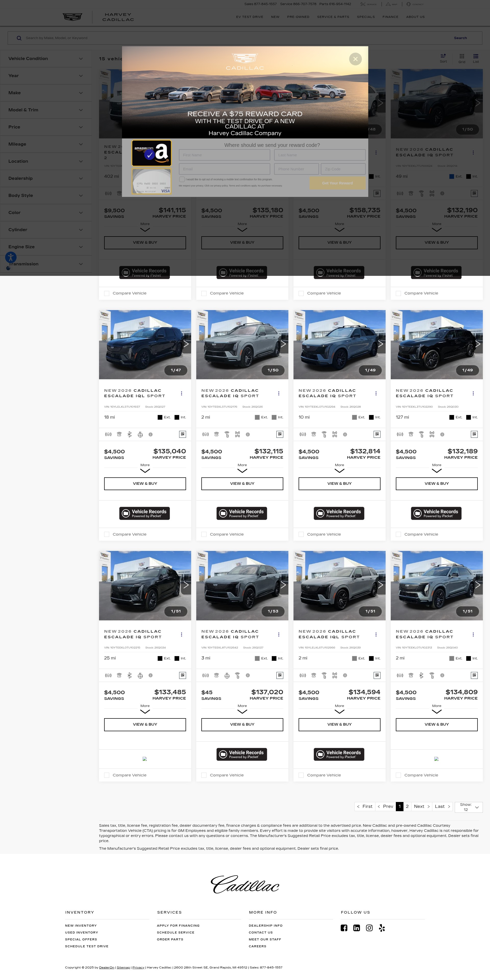Click View & Buy for $132,189 vehicle

(436, 483)
